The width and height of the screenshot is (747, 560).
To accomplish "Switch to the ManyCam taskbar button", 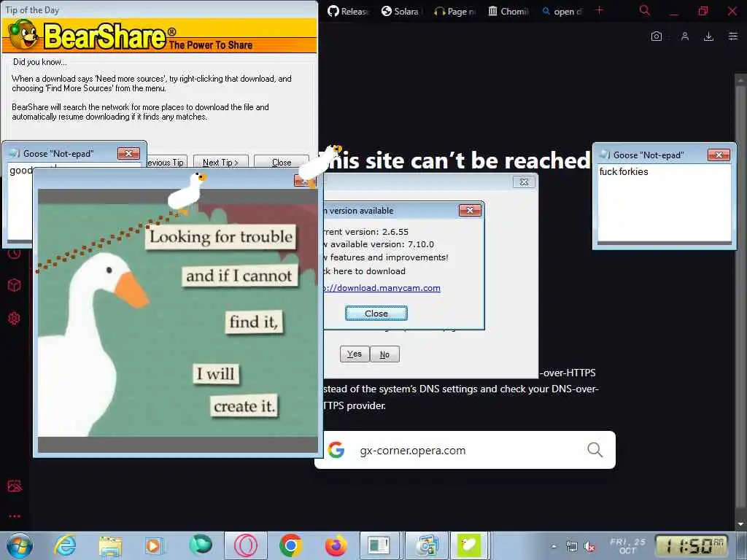I will (427, 545).
